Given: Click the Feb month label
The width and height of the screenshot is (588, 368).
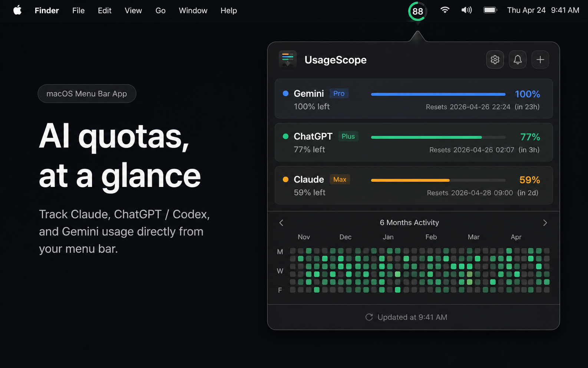Looking at the screenshot, I should click(x=431, y=237).
